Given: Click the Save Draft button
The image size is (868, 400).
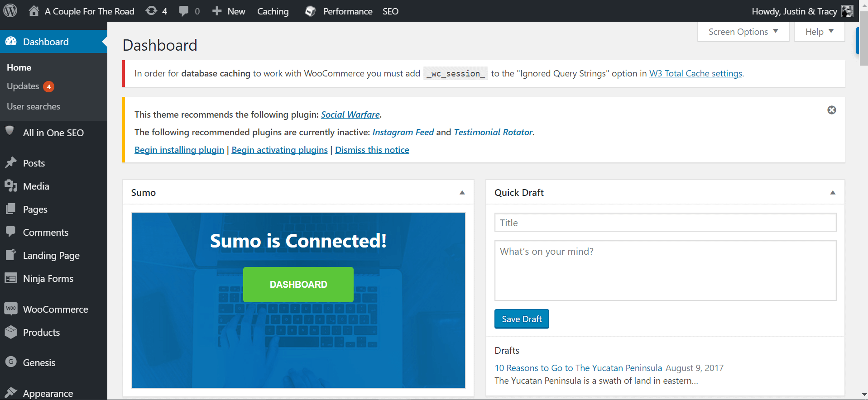Looking at the screenshot, I should coord(522,319).
